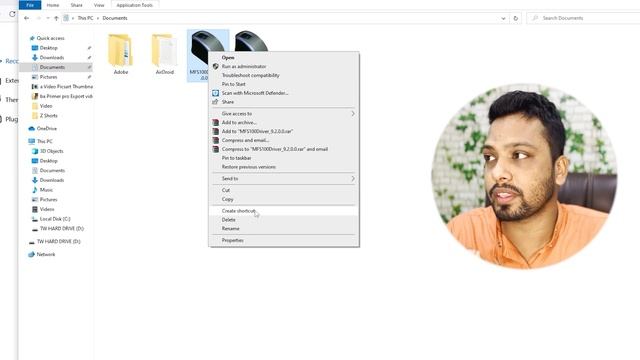640x360 pixels.
Task: Select the AirDroid folder
Action: (x=164, y=54)
